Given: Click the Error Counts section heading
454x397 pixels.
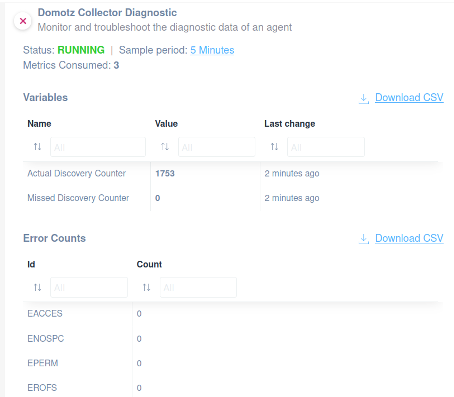Looking at the screenshot, I should pos(54,238).
